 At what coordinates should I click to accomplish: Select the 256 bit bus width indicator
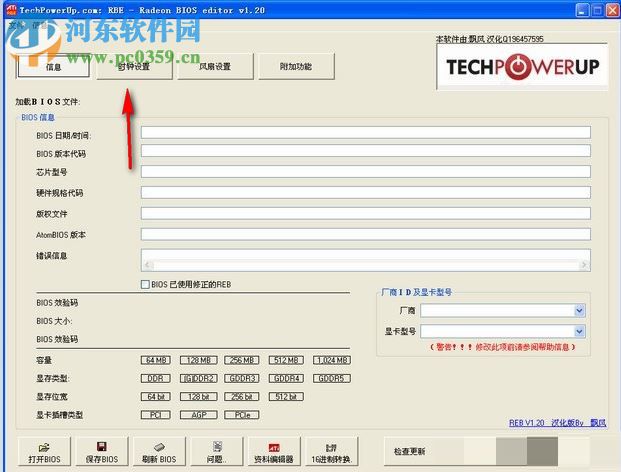tap(242, 396)
